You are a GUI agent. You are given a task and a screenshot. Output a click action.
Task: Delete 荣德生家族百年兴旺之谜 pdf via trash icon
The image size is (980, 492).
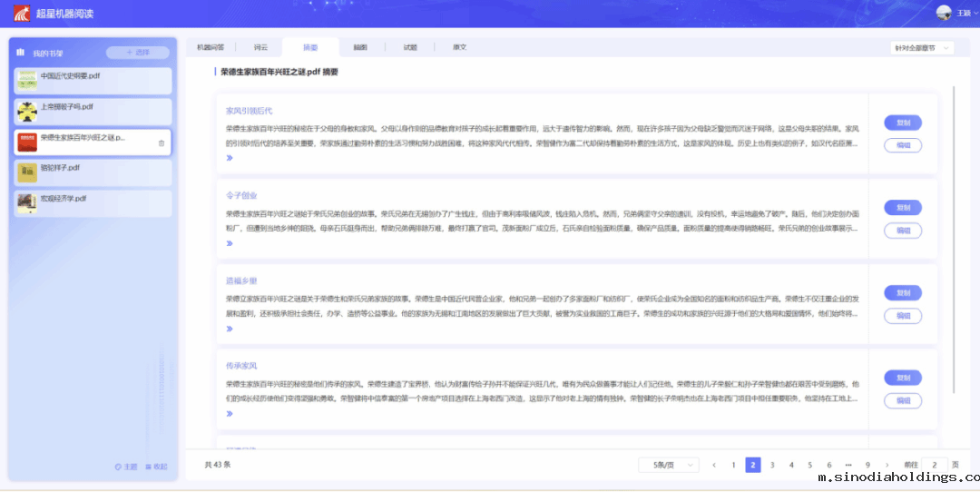162,143
